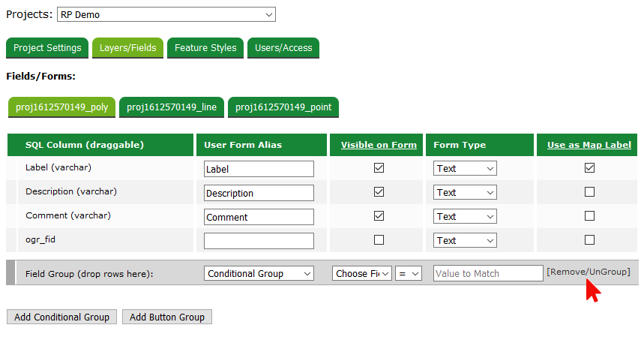Go to the Users/Access tab
Image resolution: width=644 pixels, height=340 pixels.
point(283,48)
